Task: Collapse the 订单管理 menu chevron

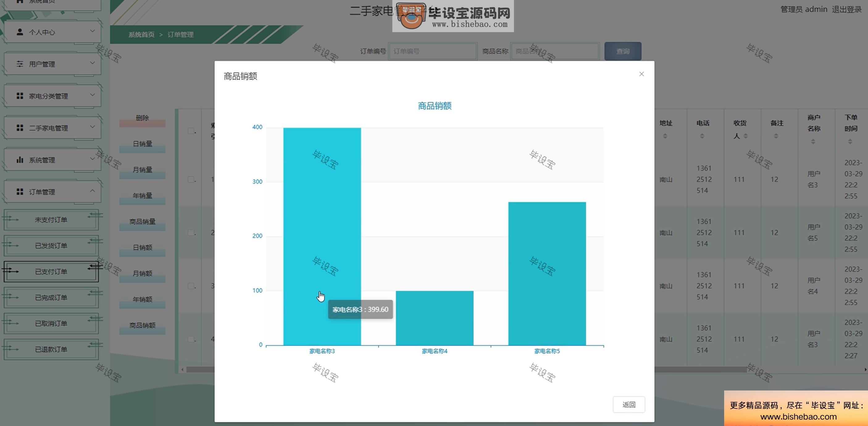Action: (92, 191)
